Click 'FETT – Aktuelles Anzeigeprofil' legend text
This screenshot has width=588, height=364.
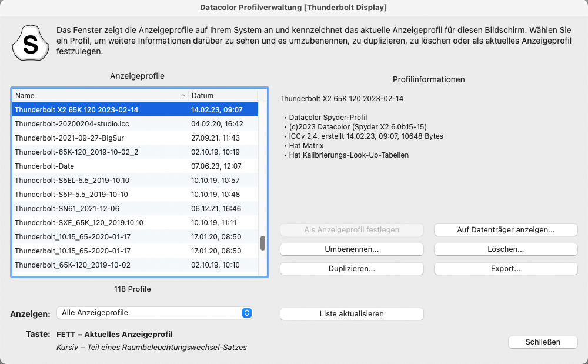(115, 335)
